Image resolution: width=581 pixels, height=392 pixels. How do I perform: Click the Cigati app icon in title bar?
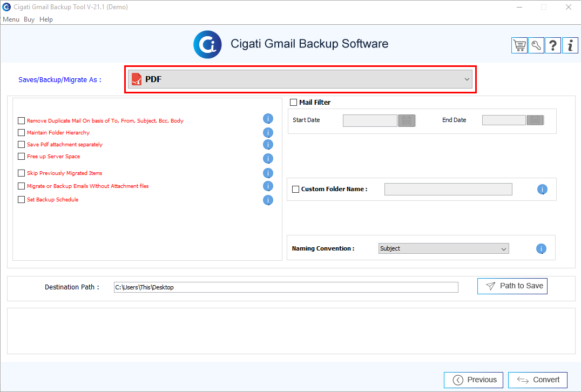(6, 6)
